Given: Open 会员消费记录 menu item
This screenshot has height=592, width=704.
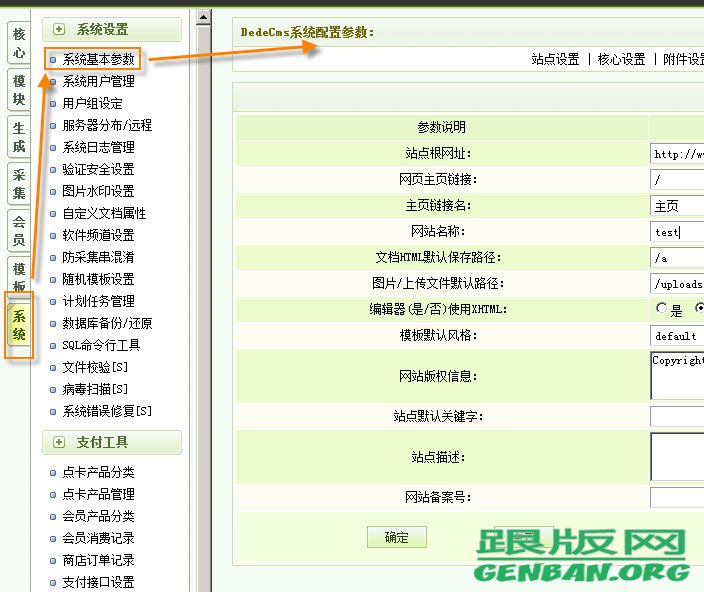Looking at the screenshot, I should click(98, 538).
